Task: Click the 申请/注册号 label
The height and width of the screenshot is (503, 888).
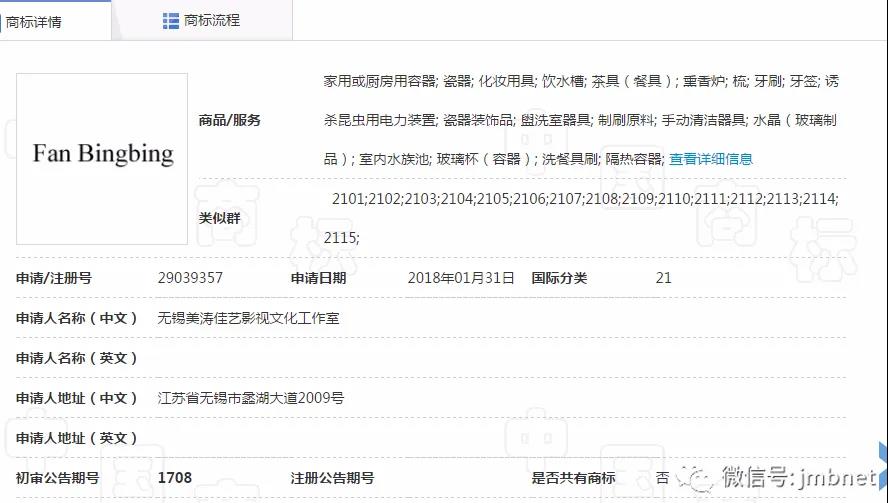Action: (x=54, y=278)
